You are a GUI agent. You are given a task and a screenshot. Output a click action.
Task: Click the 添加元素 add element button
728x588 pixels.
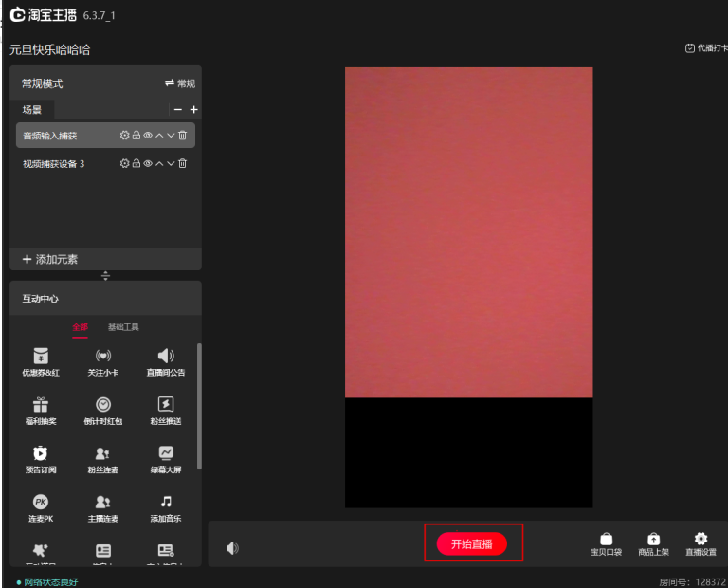(x=50, y=259)
